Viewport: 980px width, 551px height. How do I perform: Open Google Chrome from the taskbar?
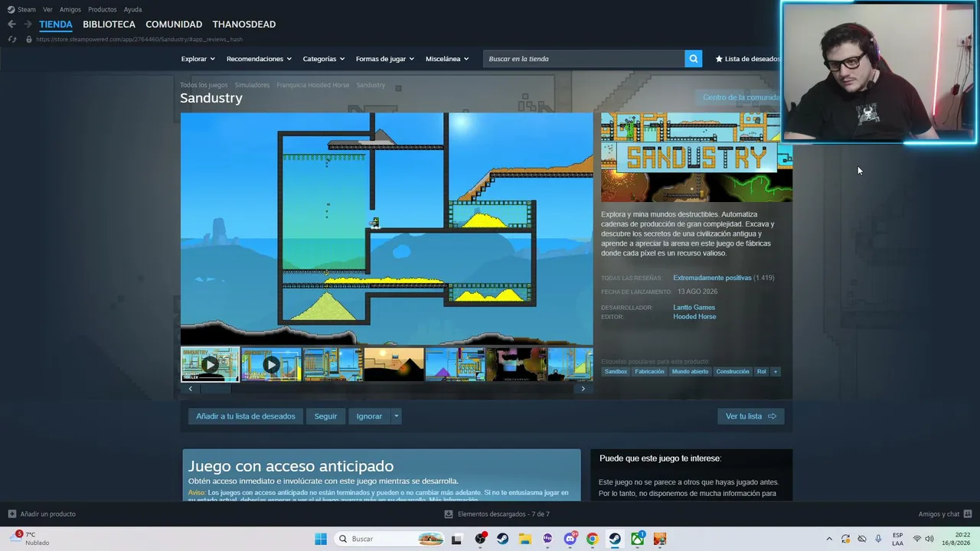592,539
